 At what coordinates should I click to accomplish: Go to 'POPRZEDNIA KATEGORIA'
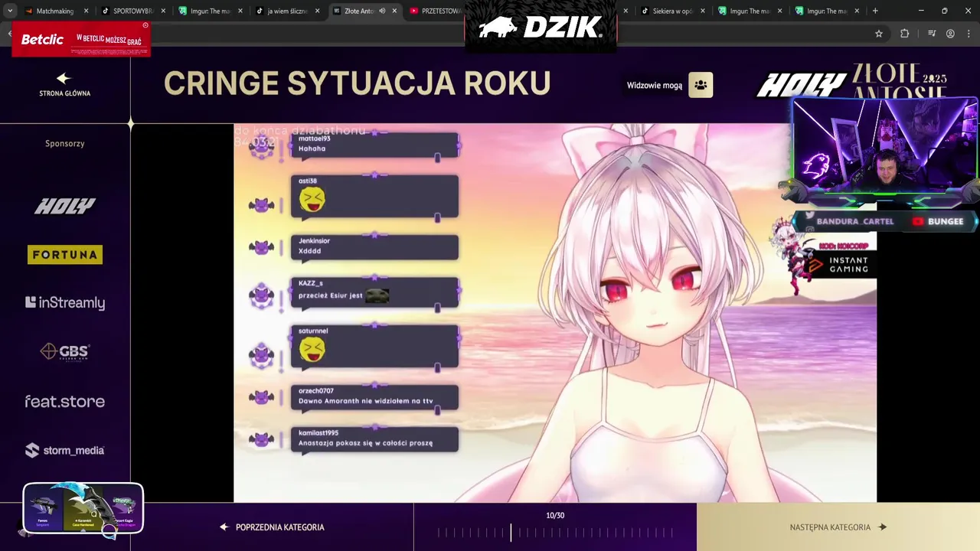click(x=273, y=527)
